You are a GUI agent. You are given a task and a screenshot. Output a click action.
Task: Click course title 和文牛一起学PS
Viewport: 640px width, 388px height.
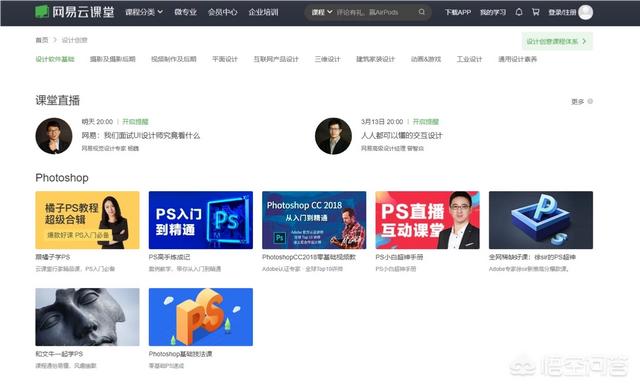point(59,354)
